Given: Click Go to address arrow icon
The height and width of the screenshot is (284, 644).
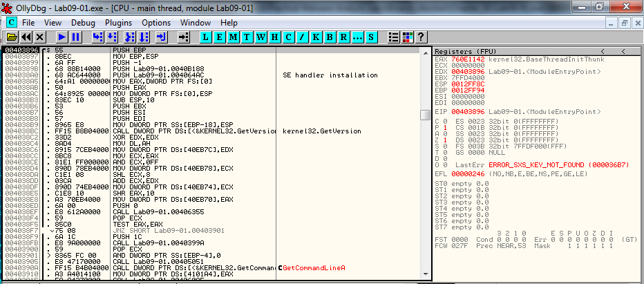Looking at the screenshot, I should (184, 37).
